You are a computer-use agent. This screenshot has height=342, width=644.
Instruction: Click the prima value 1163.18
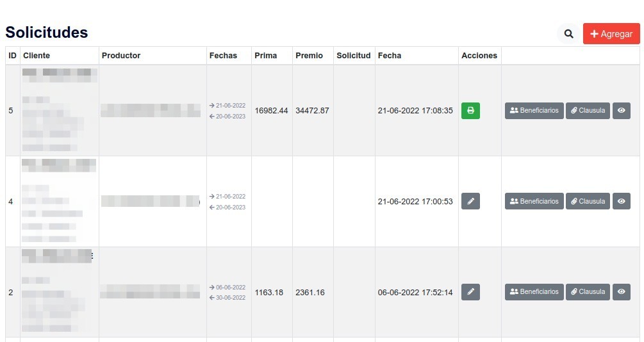coord(268,293)
